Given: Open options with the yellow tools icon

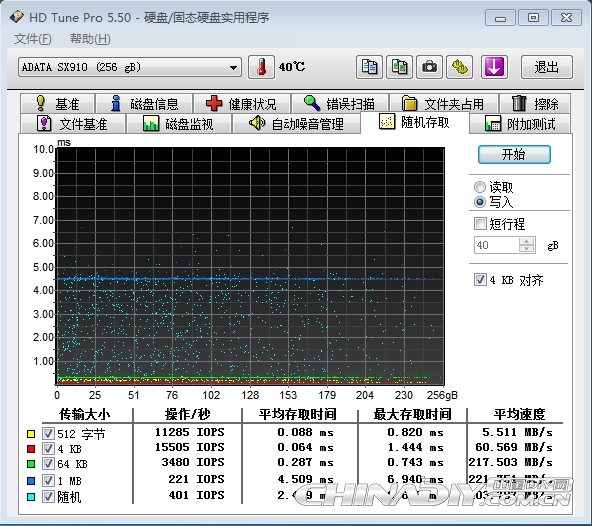Looking at the screenshot, I should click(x=459, y=67).
